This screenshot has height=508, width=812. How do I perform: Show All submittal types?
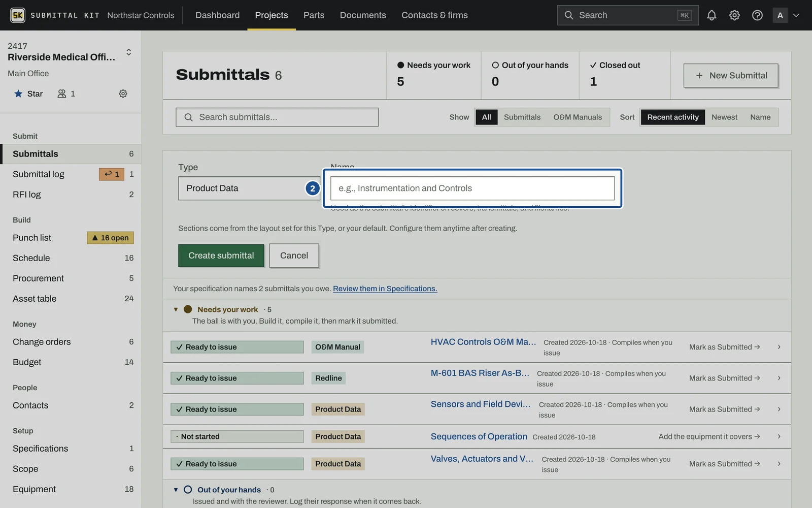486,117
